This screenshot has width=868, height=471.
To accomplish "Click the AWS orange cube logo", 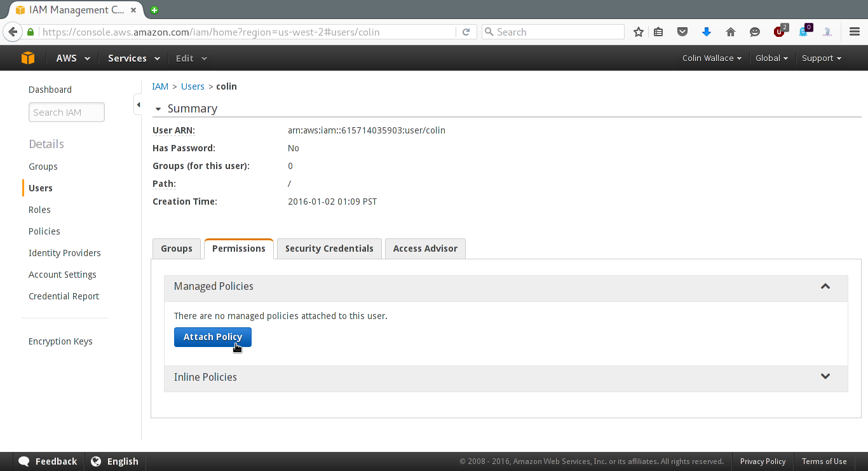I will click(28, 58).
